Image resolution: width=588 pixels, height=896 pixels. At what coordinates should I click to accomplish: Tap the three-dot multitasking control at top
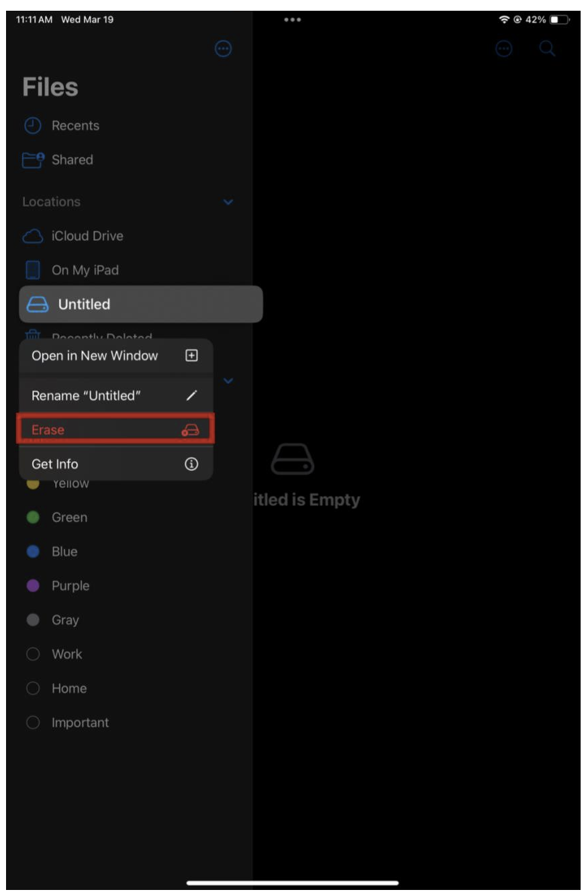(292, 19)
